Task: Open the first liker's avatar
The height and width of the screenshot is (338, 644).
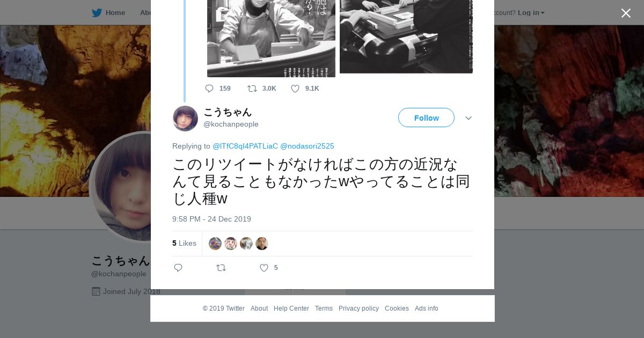Action: click(x=215, y=244)
